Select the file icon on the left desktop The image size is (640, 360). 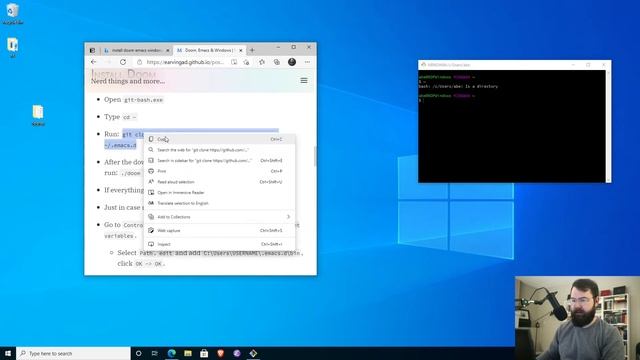click(x=38, y=116)
